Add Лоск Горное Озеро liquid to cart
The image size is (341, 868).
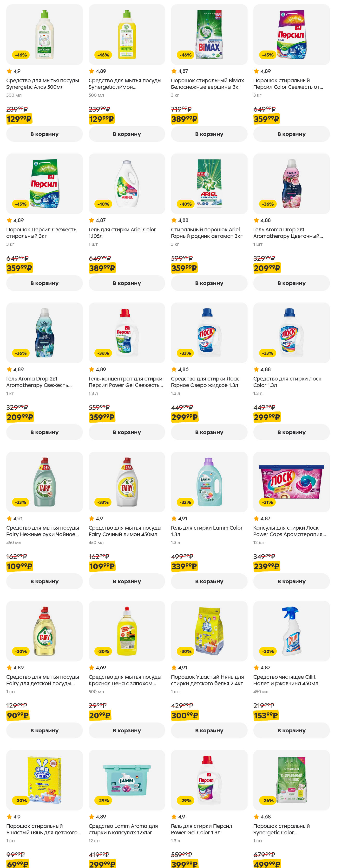pos(209,432)
